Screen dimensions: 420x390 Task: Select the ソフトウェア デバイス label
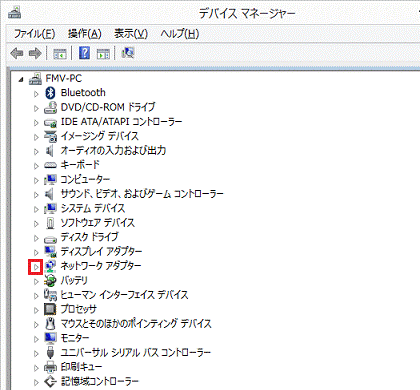point(98,223)
